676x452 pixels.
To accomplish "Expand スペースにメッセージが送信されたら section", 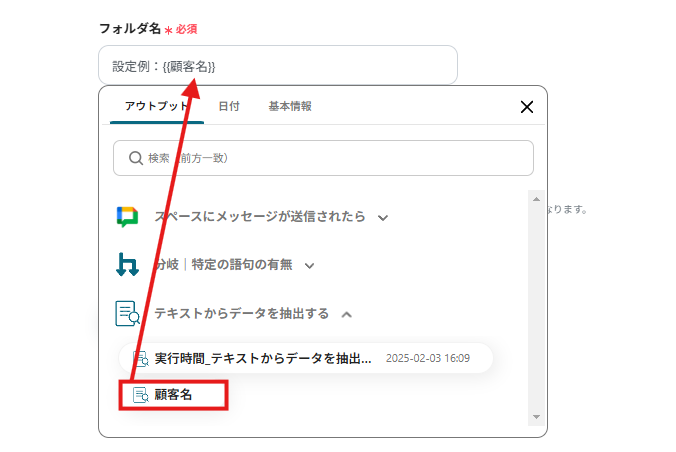I will click(383, 218).
